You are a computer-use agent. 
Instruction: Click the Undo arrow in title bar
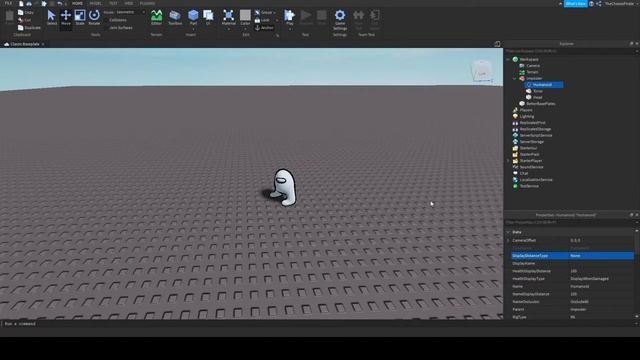[x=60, y=3]
